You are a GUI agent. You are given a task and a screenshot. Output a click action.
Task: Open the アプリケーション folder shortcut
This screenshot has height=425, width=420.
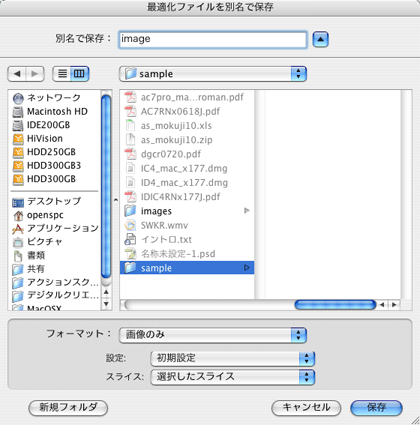click(x=55, y=228)
